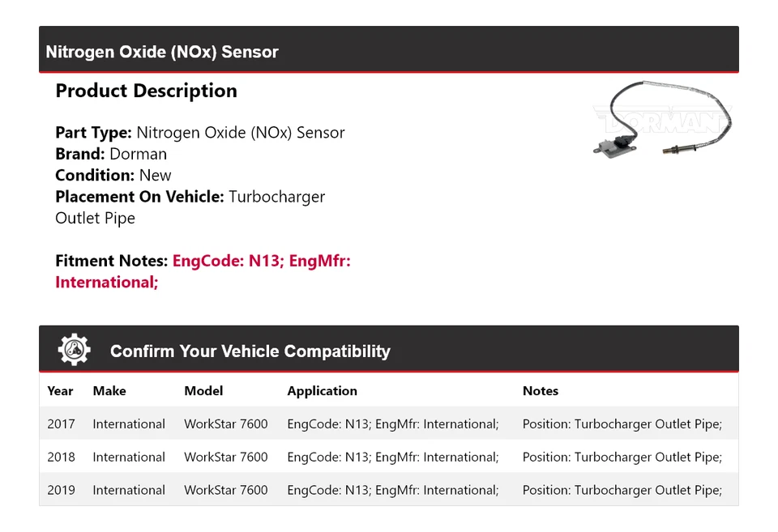This screenshot has width=778, height=532.
Task: Select the 2018 International make cell
Action: tap(129, 457)
